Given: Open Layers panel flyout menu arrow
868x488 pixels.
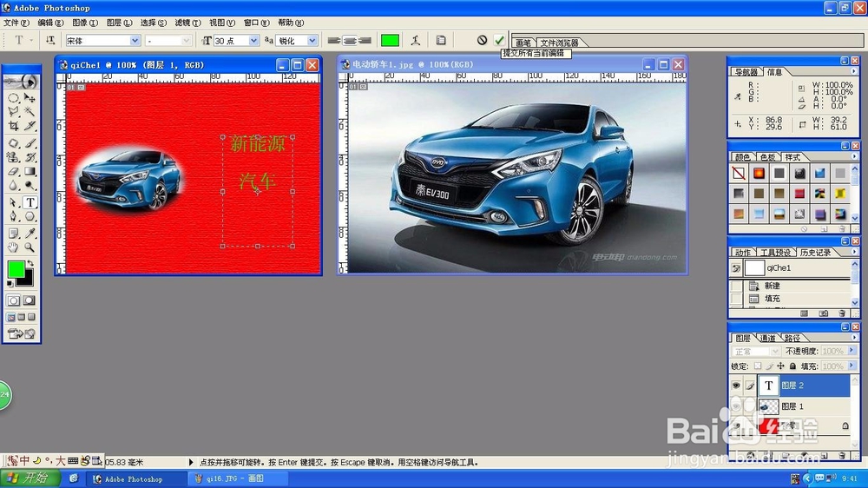Looking at the screenshot, I should [853, 337].
